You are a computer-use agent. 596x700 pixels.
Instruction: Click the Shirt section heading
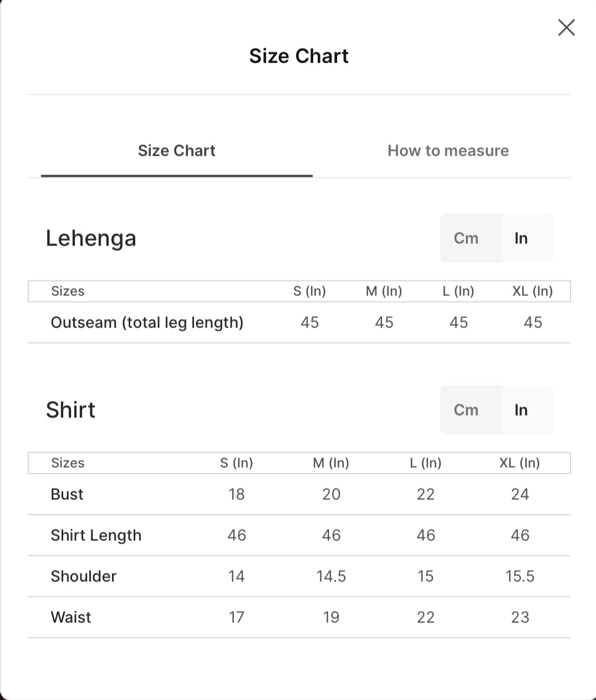pos(70,410)
